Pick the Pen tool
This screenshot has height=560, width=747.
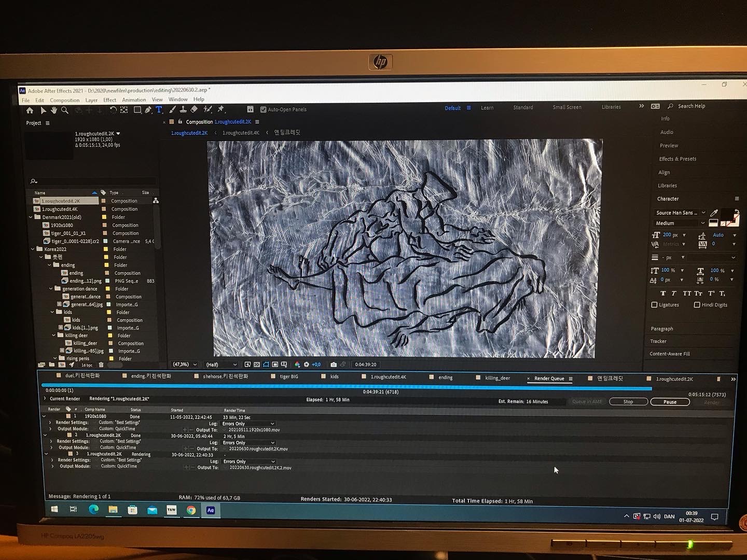[x=148, y=110]
